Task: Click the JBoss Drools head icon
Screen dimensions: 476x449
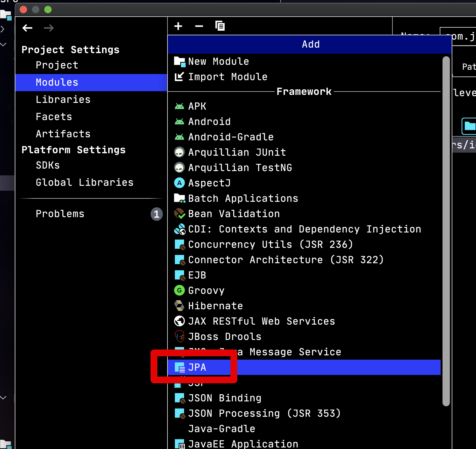Action: (179, 337)
